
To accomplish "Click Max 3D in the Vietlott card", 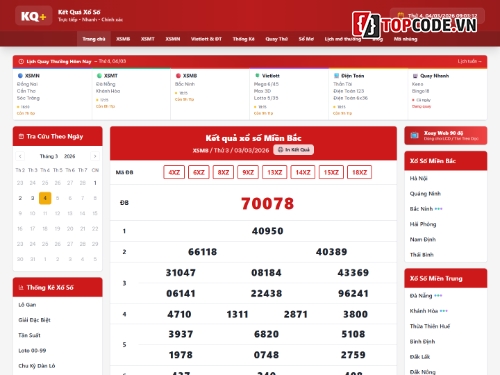I will [263, 91].
